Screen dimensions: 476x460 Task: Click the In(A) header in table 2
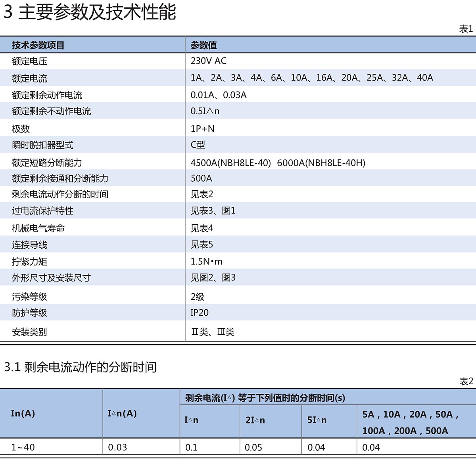23,414
